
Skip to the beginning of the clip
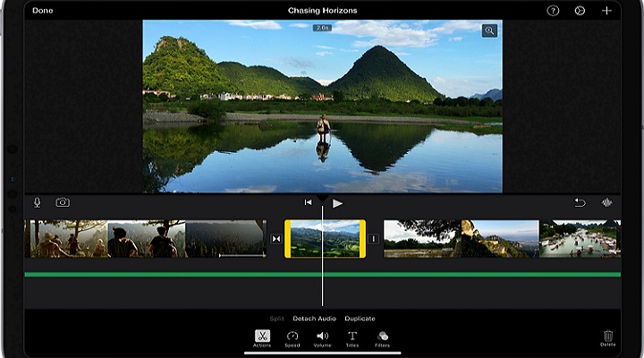click(x=308, y=202)
